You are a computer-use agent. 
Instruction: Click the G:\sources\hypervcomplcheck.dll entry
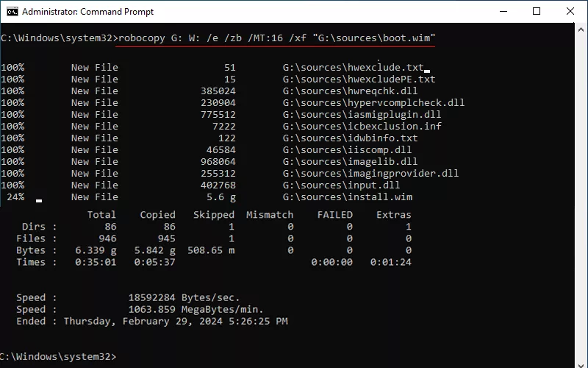pyautogui.click(x=373, y=102)
